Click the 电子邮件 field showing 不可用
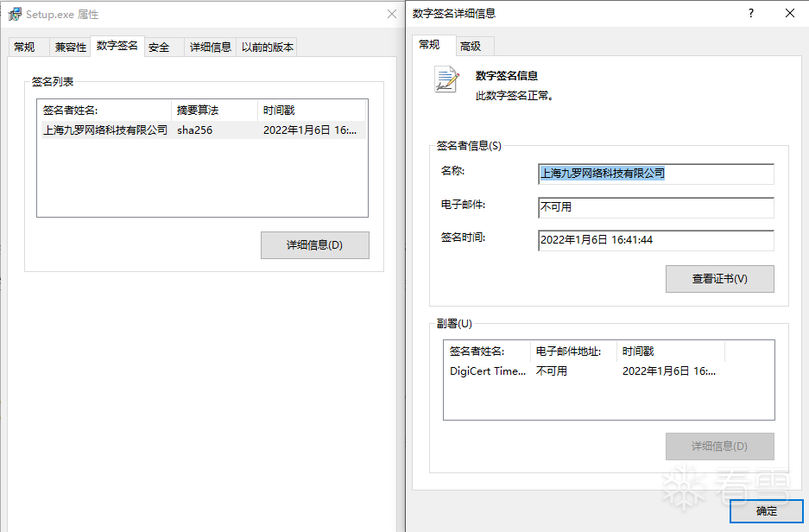 pos(656,207)
